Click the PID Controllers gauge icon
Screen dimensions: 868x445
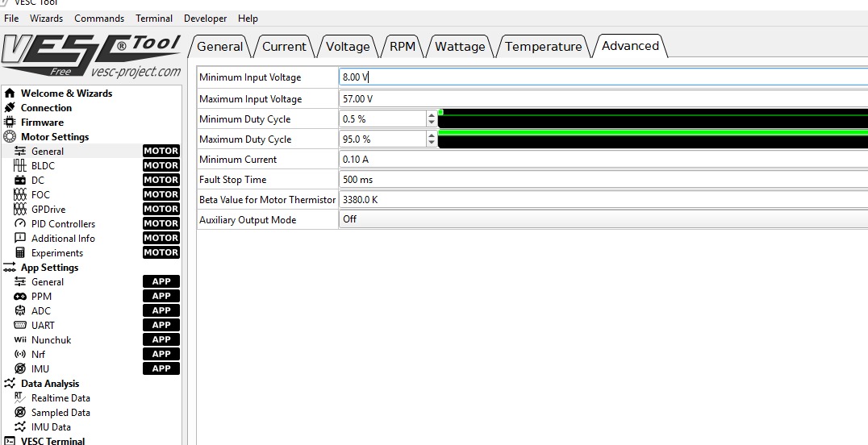20,224
